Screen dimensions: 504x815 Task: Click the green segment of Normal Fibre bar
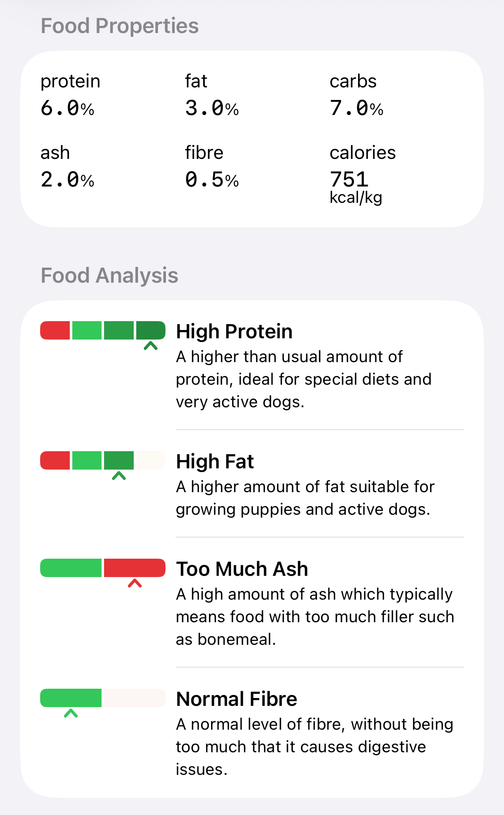[71, 698]
